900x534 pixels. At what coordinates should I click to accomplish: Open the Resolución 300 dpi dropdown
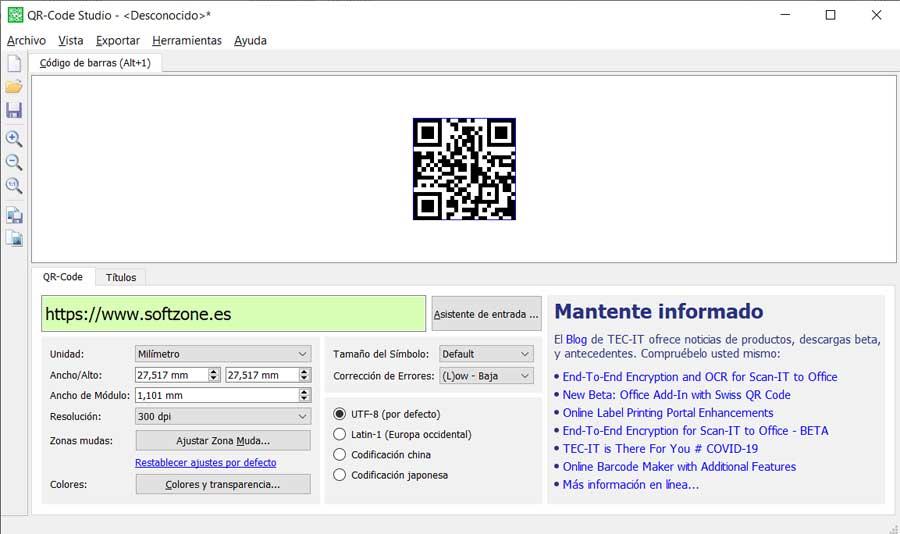(x=223, y=416)
